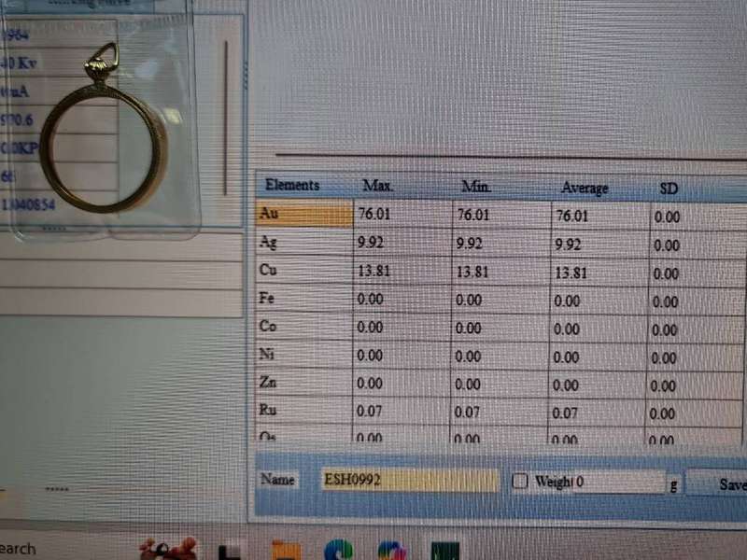This screenshot has height=560, width=747.
Task: Click the SD column header
Action: [669, 189]
